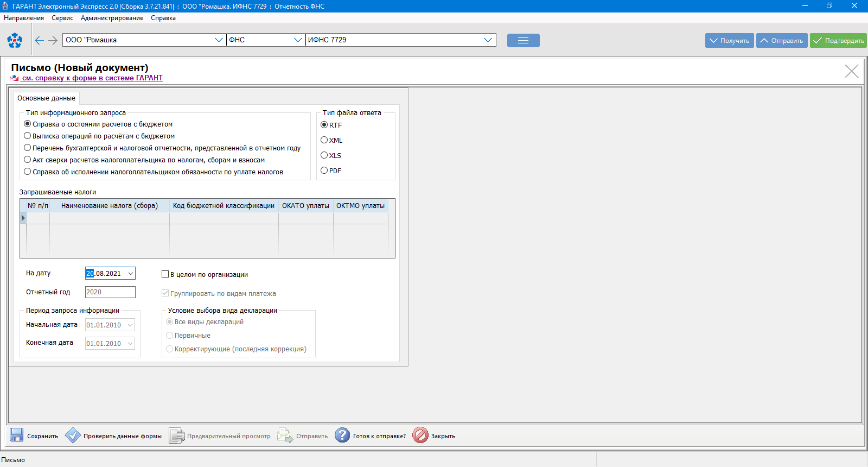Open the Сервис menu
868x467 pixels.
point(62,18)
